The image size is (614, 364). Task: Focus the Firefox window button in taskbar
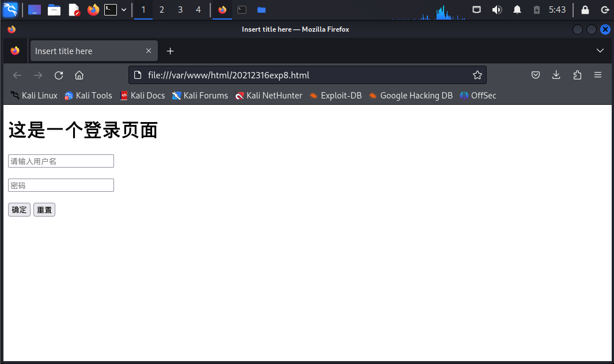[222, 10]
